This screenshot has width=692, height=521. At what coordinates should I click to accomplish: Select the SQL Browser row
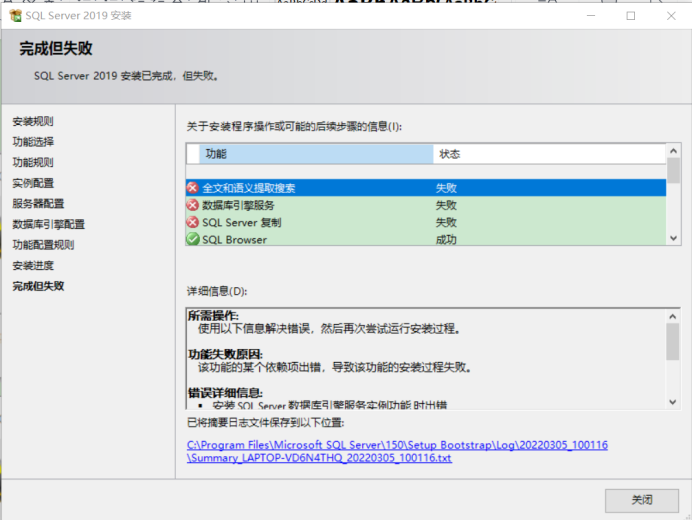[x=426, y=239]
